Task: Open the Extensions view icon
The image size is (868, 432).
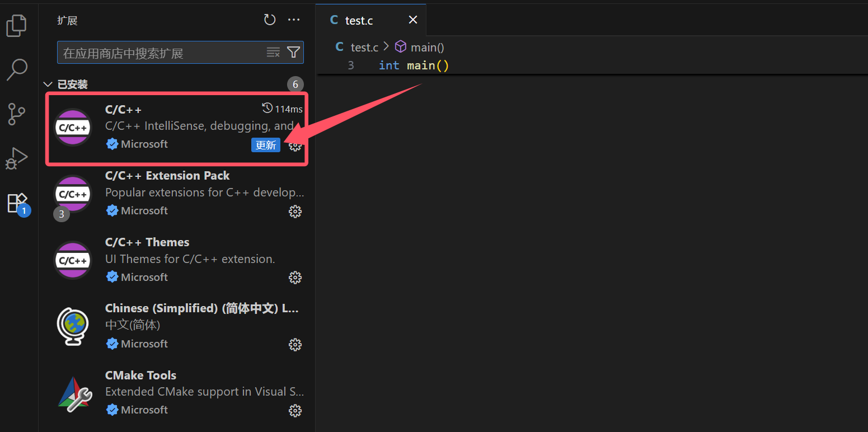Action: tap(17, 203)
